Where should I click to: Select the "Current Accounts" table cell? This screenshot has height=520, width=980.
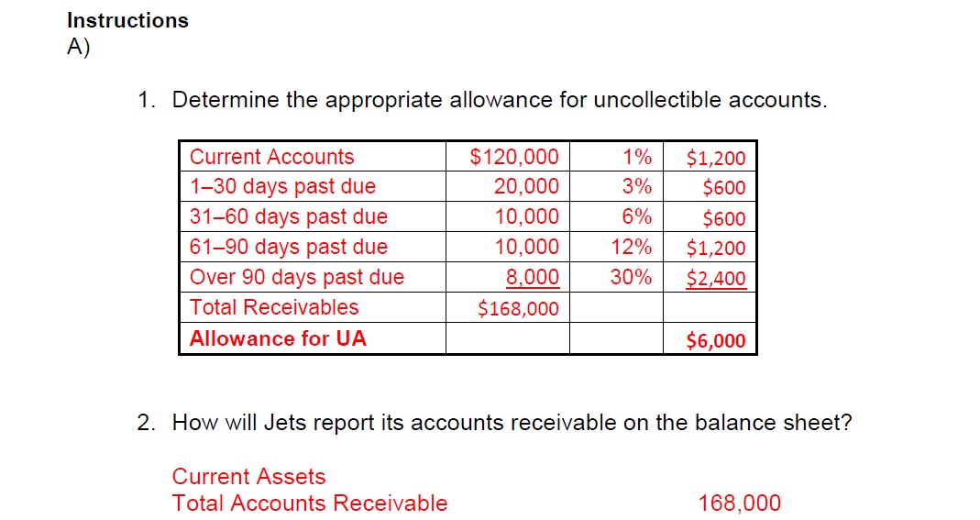(x=271, y=157)
